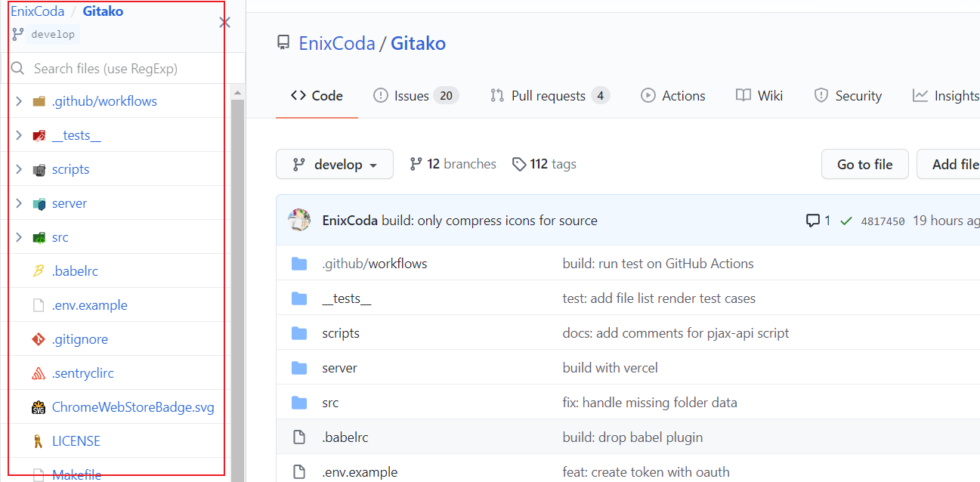980x482 pixels.
Task: Open the .github/workflows folder name in file list
Action: [x=375, y=264]
